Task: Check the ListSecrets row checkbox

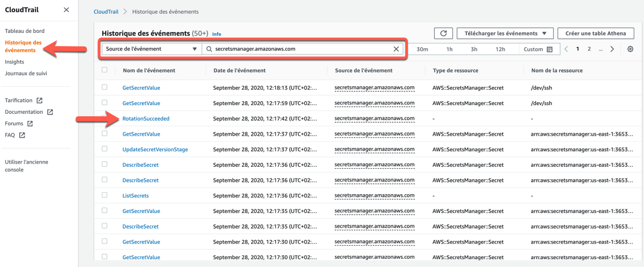Action: (x=104, y=195)
